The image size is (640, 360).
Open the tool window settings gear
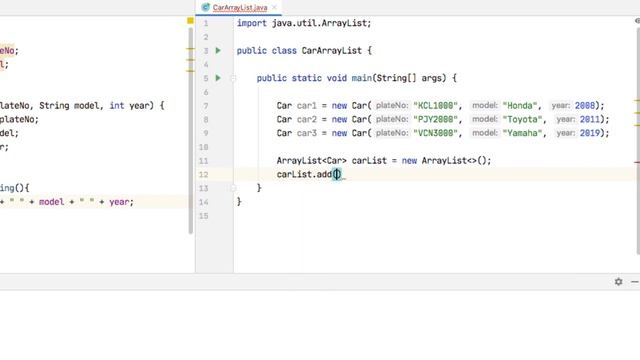[618, 282]
